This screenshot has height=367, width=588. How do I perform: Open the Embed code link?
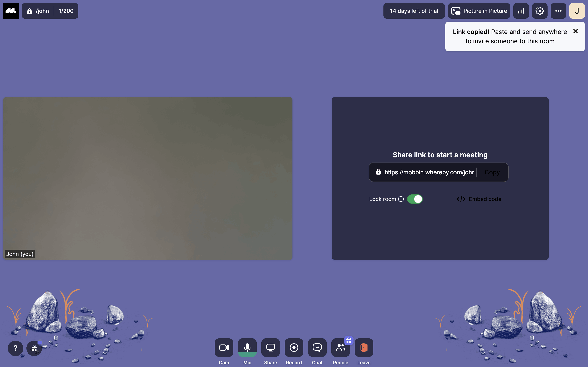479,199
